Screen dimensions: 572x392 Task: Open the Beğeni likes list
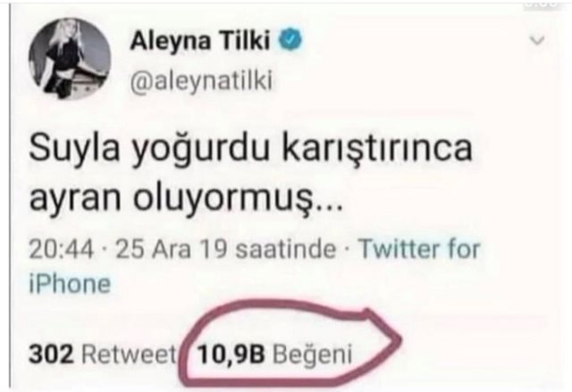coord(313,355)
